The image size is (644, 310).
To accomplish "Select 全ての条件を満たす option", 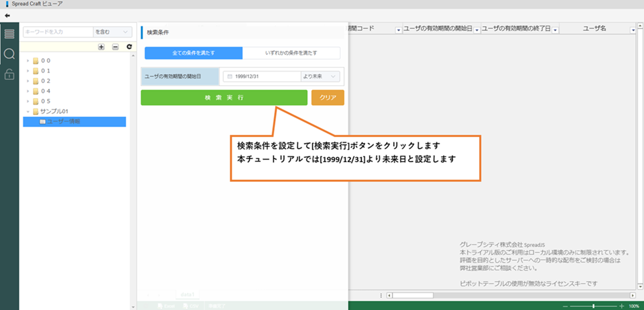I will (194, 53).
